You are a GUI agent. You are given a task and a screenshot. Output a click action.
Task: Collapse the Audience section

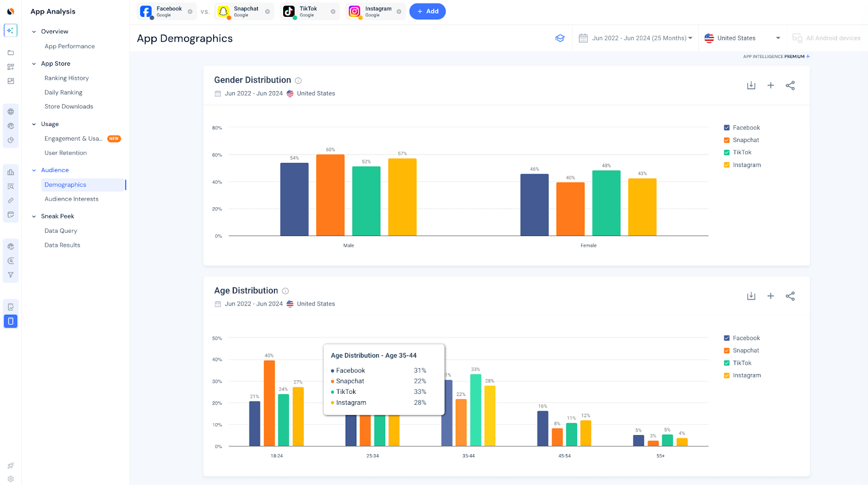tap(34, 170)
